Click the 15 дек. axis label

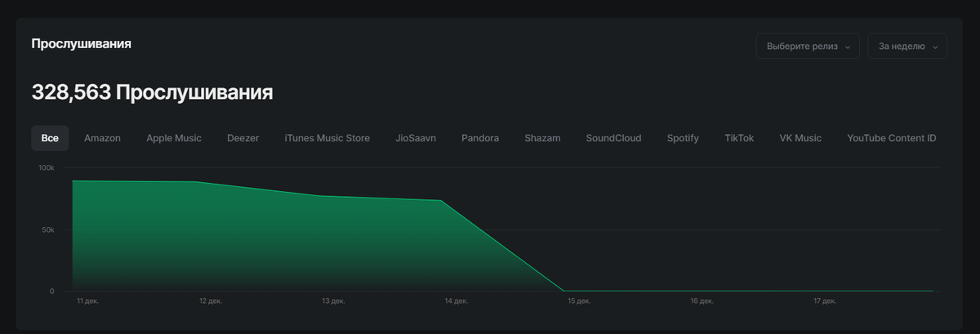click(x=578, y=301)
